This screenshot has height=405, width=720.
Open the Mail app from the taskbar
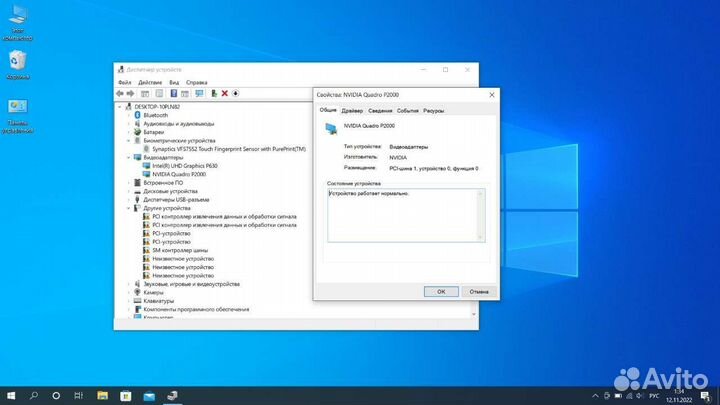coord(149,395)
